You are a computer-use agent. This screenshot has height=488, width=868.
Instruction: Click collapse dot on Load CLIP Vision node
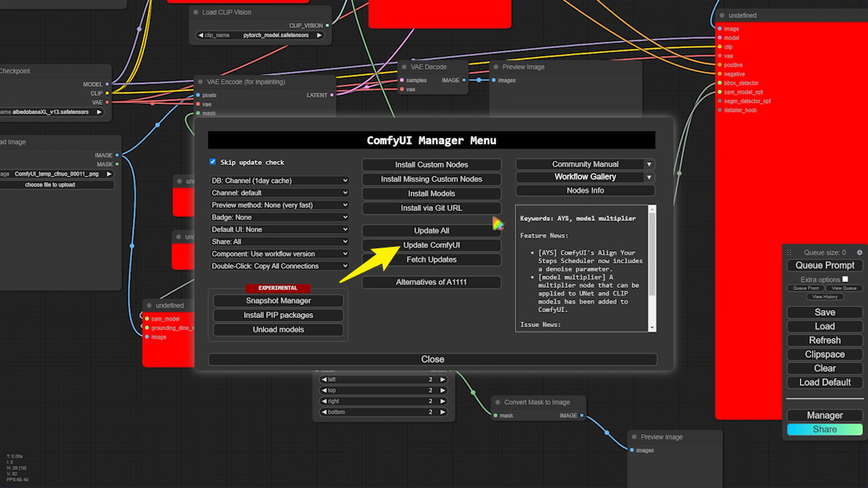[x=195, y=12]
